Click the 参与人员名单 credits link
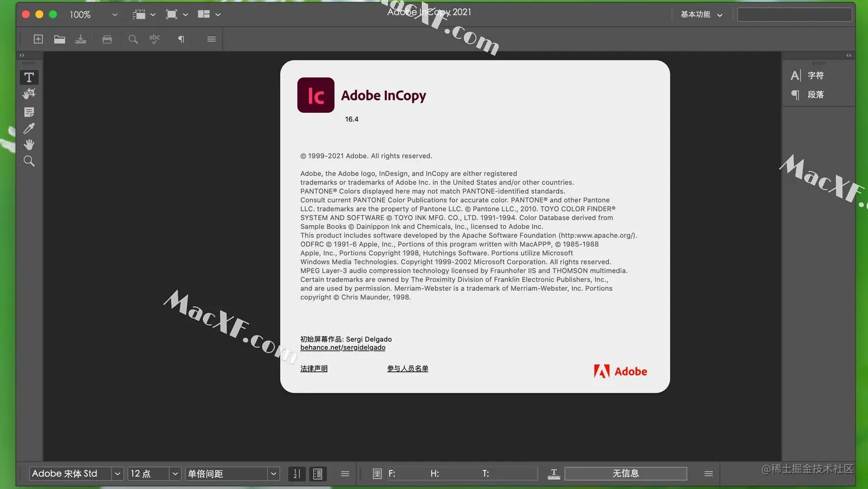 (x=408, y=369)
